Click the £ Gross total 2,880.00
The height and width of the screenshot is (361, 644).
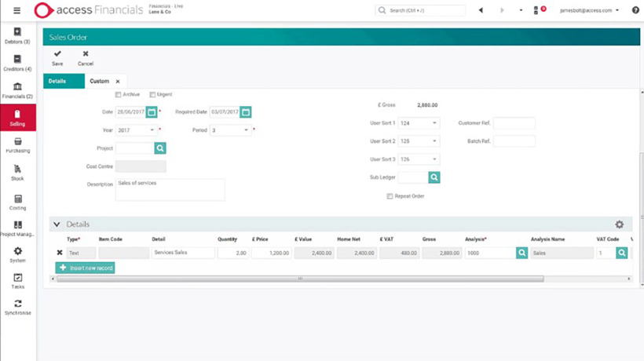[x=427, y=105]
